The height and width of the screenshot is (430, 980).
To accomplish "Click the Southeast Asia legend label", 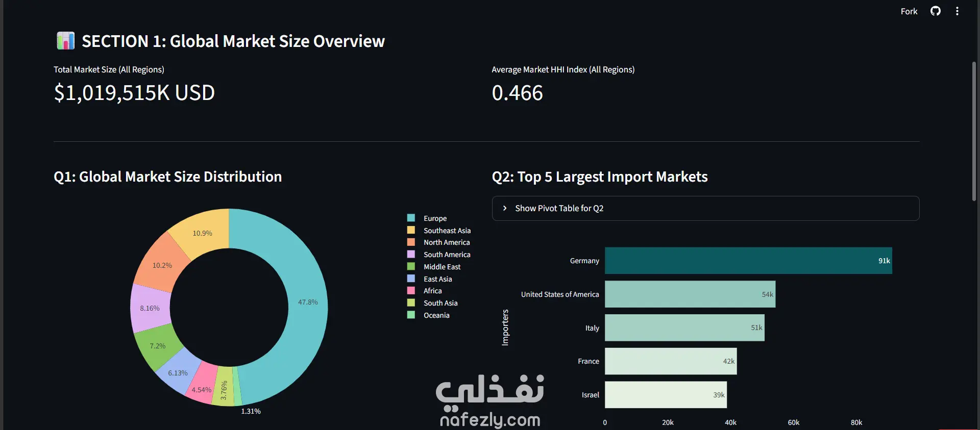I will tap(447, 231).
